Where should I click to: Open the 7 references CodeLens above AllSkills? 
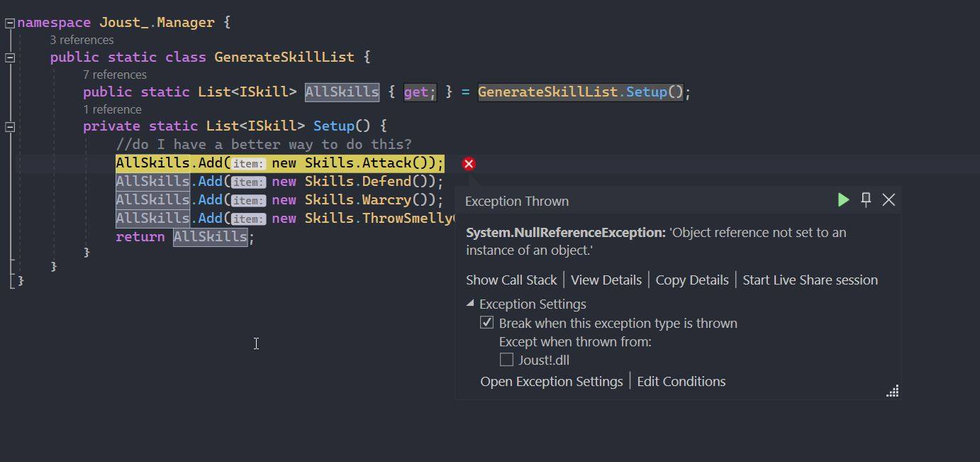click(115, 75)
